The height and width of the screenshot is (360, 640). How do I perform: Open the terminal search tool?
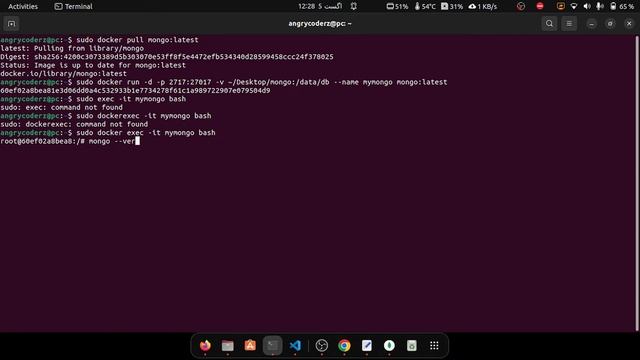point(549,24)
